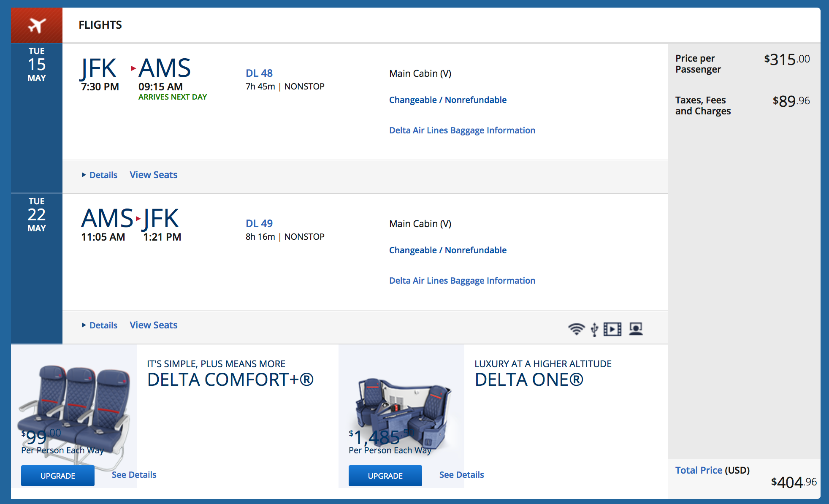This screenshot has width=829, height=504.
Task: Upgrade to Delta Comfort+
Action: point(58,476)
